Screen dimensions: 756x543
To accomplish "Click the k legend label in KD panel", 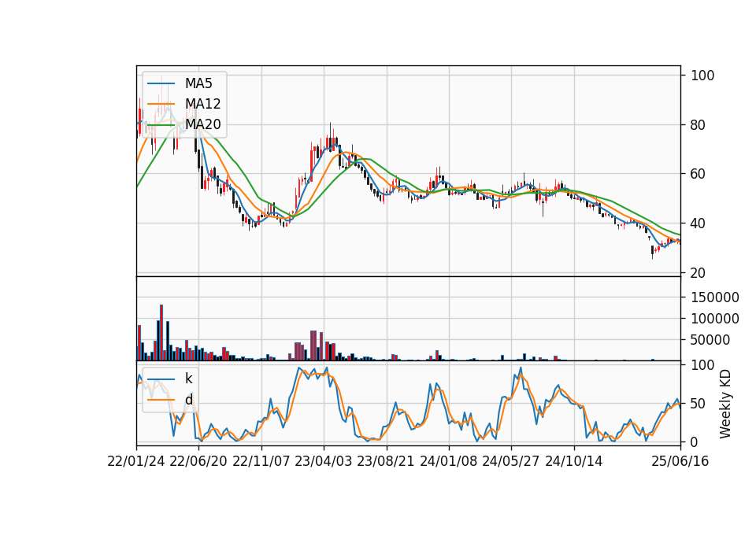I will pyautogui.click(x=188, y=379).
